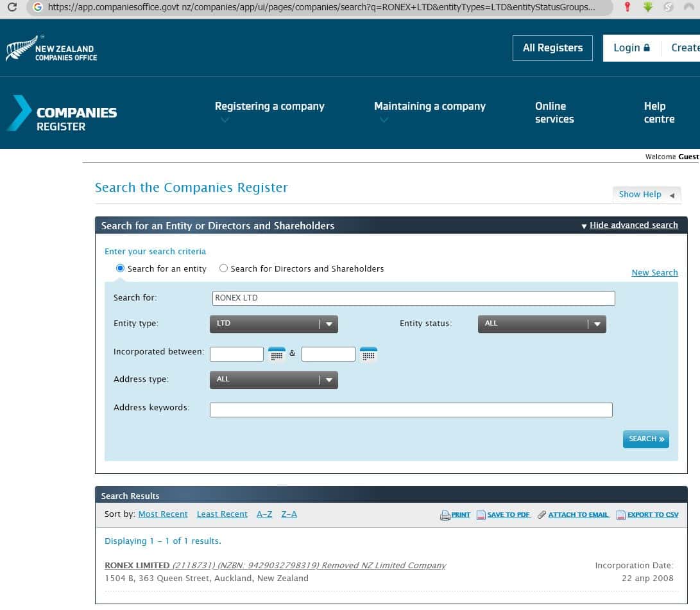The height and width of the screenshot is (610, 700).
Task: Click the browser address bar URL
Action: [x=321, y=7]
